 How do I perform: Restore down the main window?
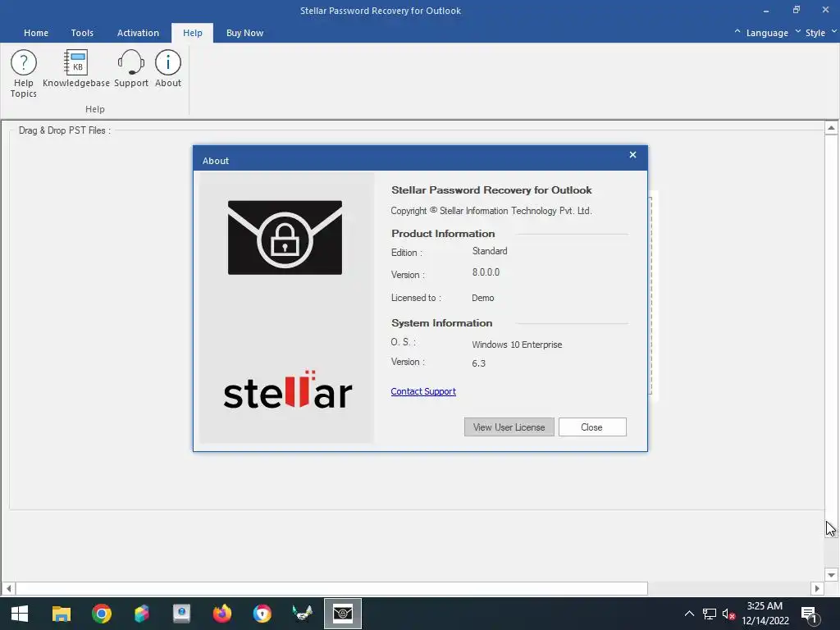[x=796, y=10]
